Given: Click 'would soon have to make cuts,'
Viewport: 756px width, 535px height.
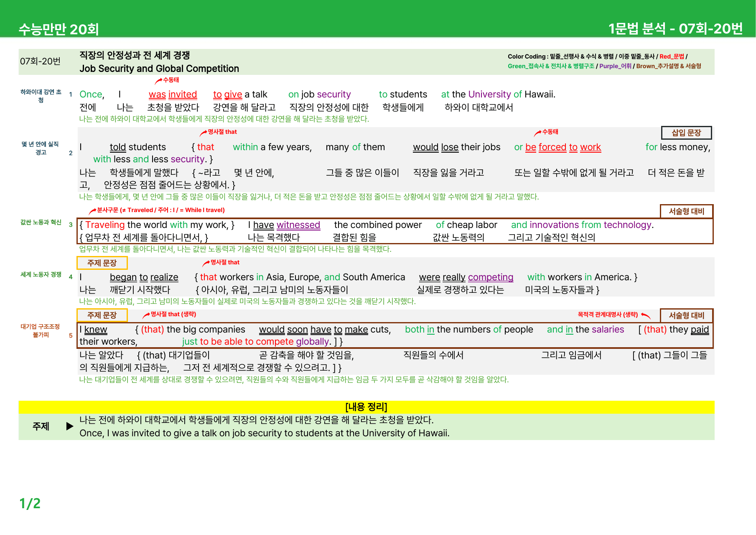Looking at the screenshot, I should coord(325,330).
